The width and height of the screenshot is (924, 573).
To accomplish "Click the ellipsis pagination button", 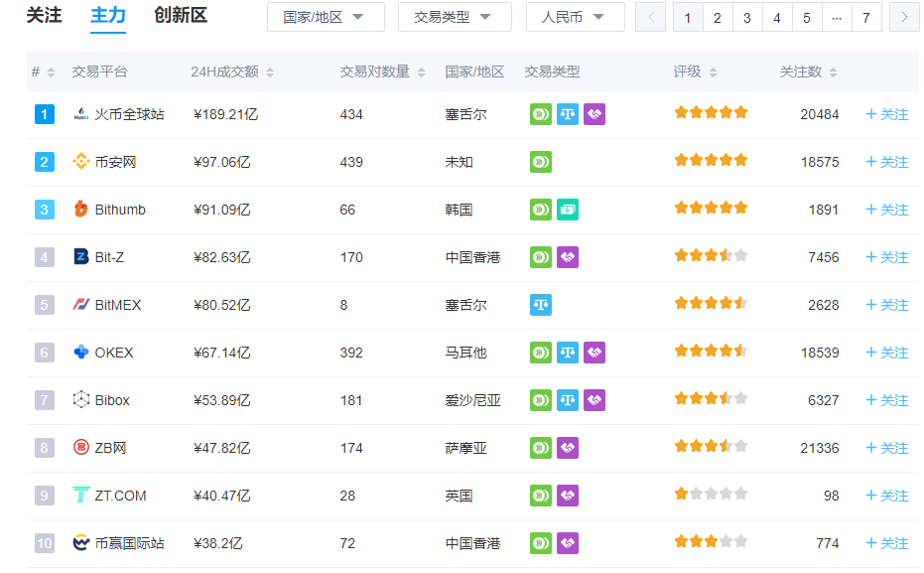I will pyautogui.click(x=837, y=17).
